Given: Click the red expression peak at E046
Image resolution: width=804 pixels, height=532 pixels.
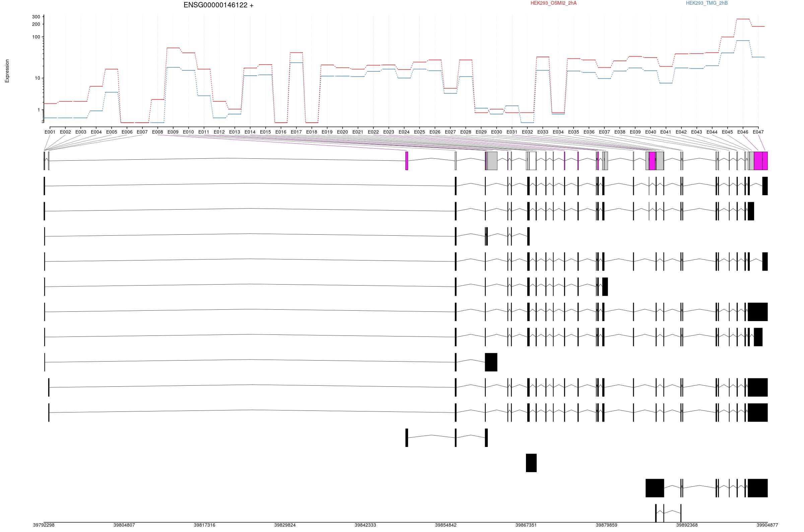Looking at the screenshot, I should point(743,19).
